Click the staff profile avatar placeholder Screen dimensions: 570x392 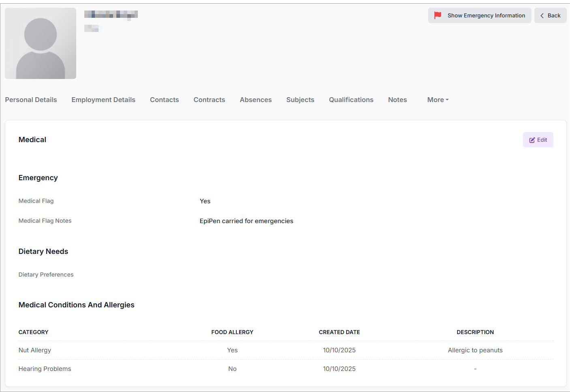pyautogui.click(x=41, y=43)
